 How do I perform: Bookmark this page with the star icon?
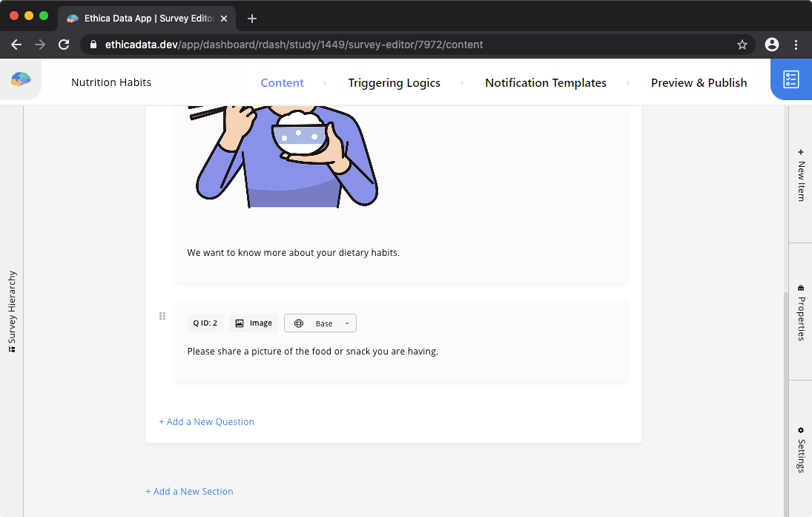742,45
